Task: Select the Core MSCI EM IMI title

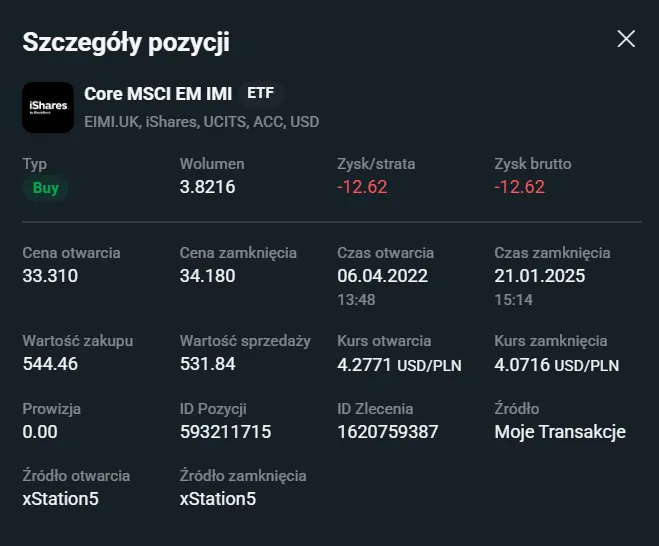Action: 158,94
